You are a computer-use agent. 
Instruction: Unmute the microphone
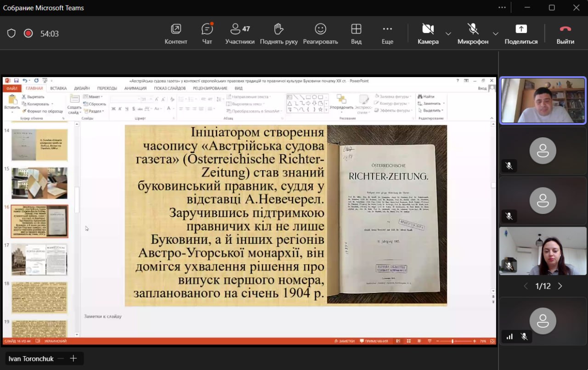(x=473, y=34)
